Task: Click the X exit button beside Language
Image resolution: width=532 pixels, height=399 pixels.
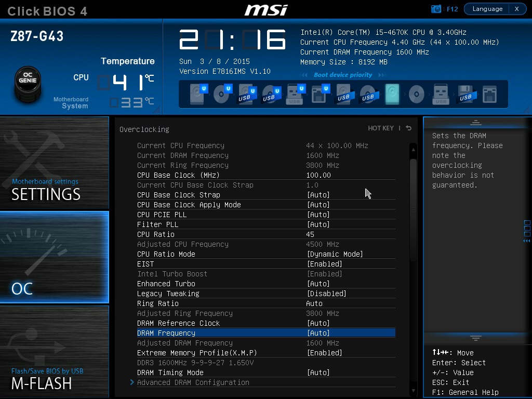Action: click(x=517, y=9)
